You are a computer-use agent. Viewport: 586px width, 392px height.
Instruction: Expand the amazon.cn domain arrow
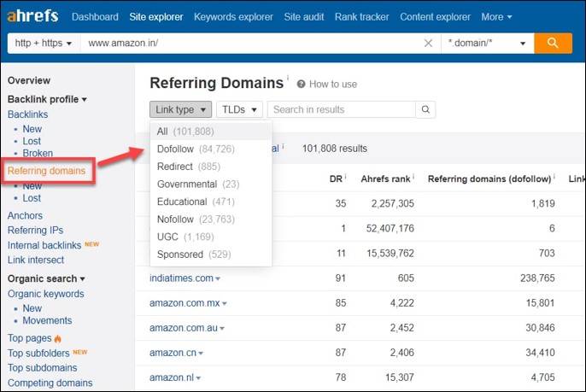[201, 353]
